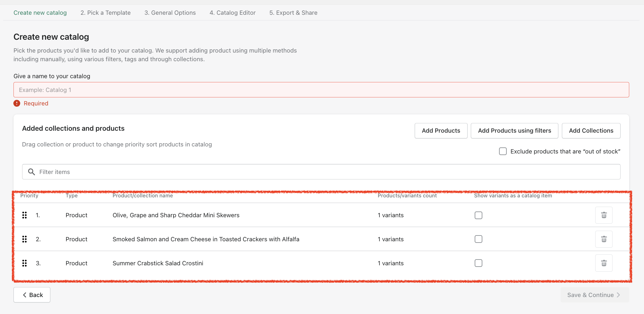Click the search magnifier icon in filter
Screen dimensions: 644x314
[31, 172]
